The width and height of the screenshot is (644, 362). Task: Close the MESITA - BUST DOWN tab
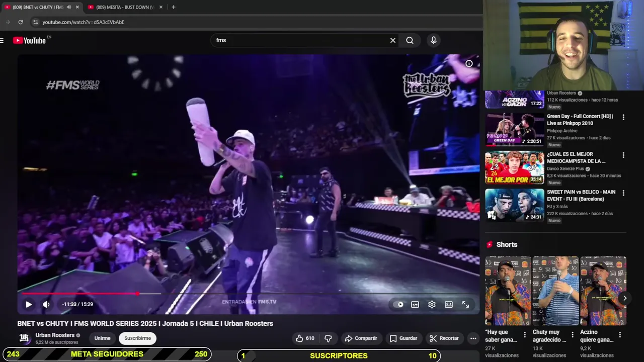pyautogui.click(x=161, y=7)
